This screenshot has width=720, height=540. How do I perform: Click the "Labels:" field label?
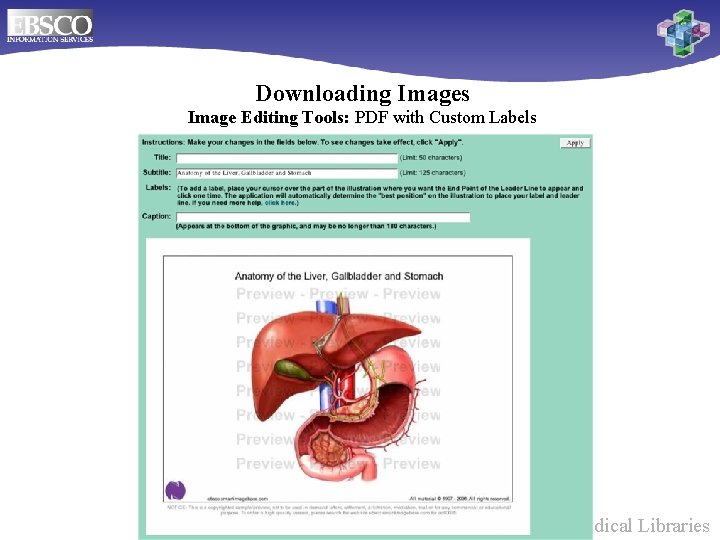[x=158, y=187]
